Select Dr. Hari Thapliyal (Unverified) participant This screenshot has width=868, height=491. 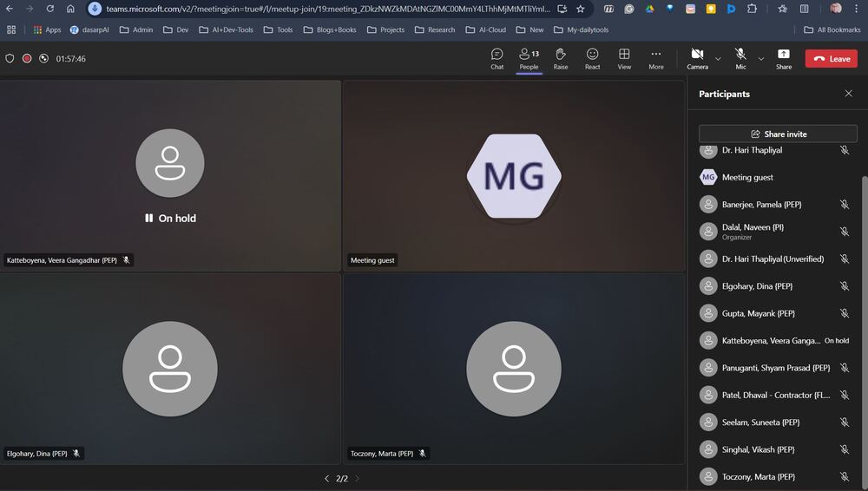775,259
